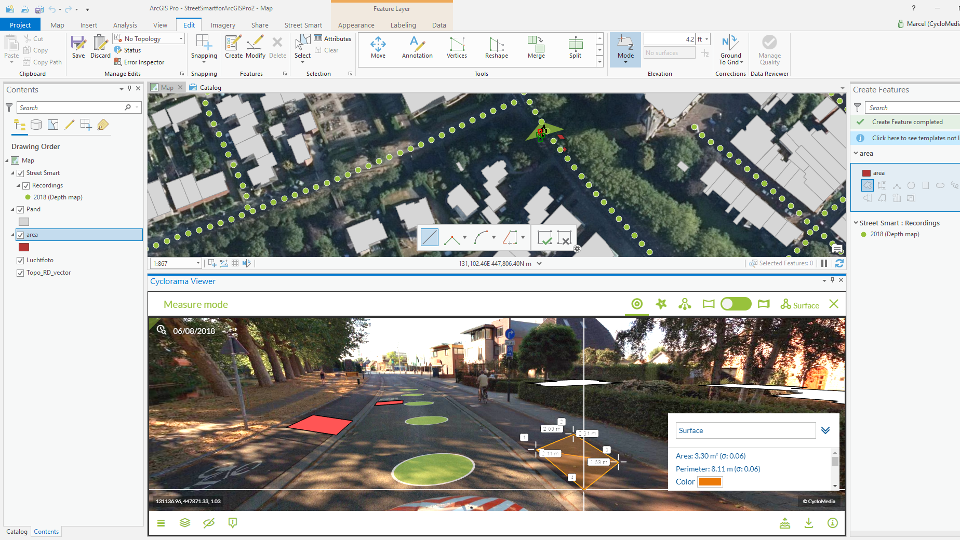960x540 pixels.
Task: Collapse the area template group
Action: (856, 154)
